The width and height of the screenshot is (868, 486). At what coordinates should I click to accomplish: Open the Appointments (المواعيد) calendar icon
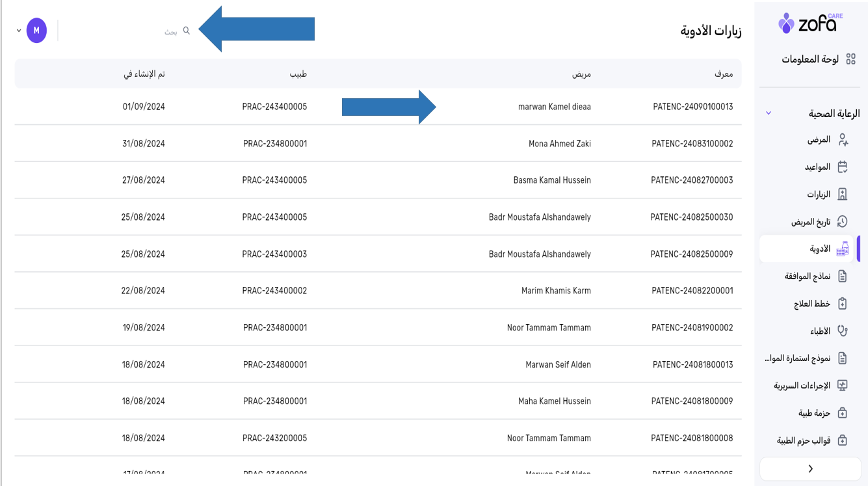click(x=843, y=167)
